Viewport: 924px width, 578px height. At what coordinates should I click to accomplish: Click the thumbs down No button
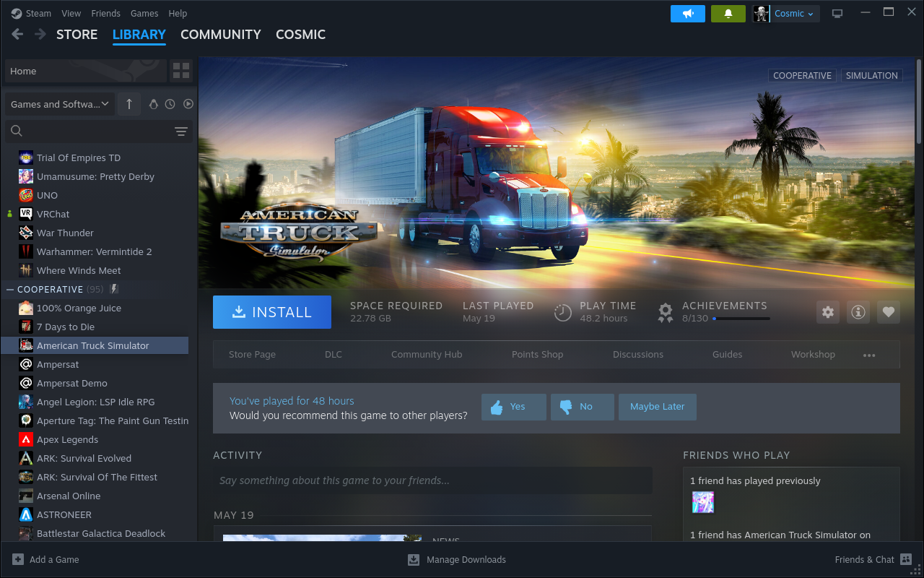583,407
